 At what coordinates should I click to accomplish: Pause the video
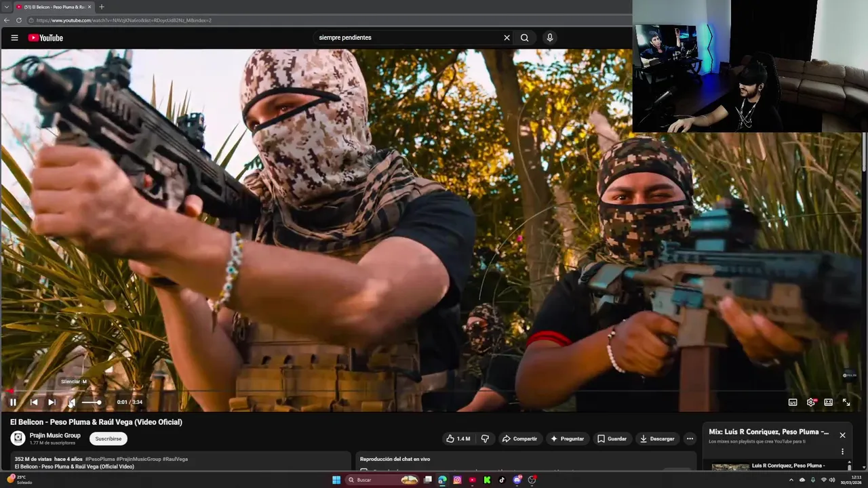(x=13, y=402)
